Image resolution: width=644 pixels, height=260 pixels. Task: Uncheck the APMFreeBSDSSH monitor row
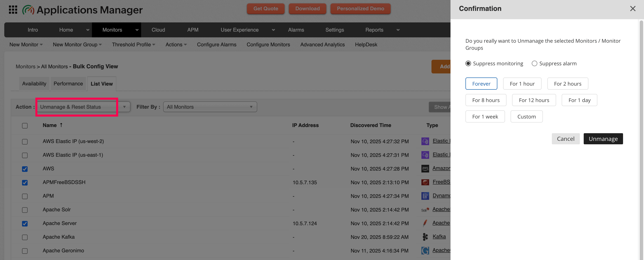tap(25, 183)
